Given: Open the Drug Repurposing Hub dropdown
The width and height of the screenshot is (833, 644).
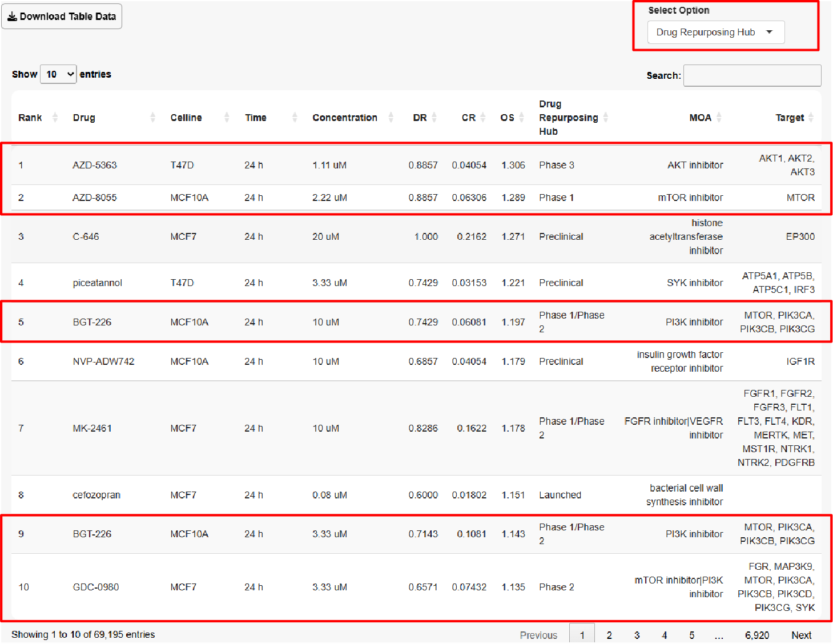Looking at the screenshot, I should click(715, 33).
